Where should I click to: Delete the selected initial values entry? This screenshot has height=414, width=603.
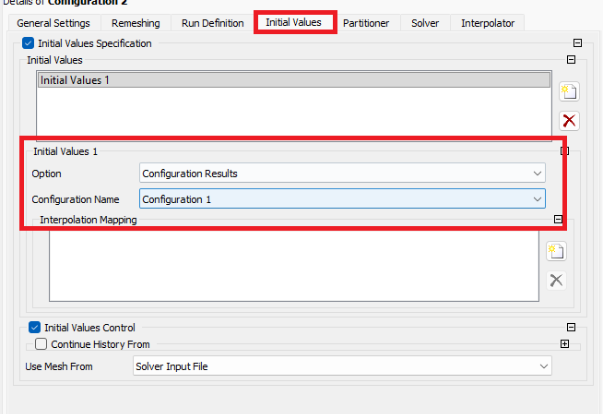coord(569,121)
